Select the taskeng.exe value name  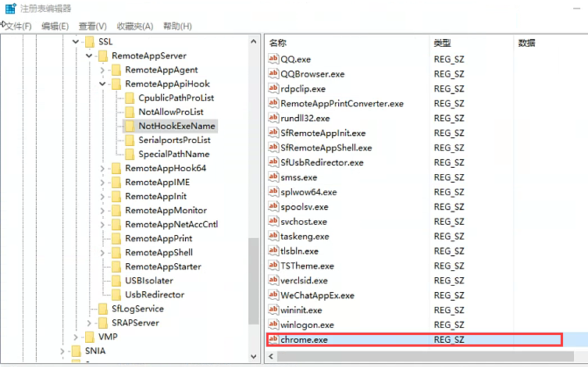coord(305,237)
